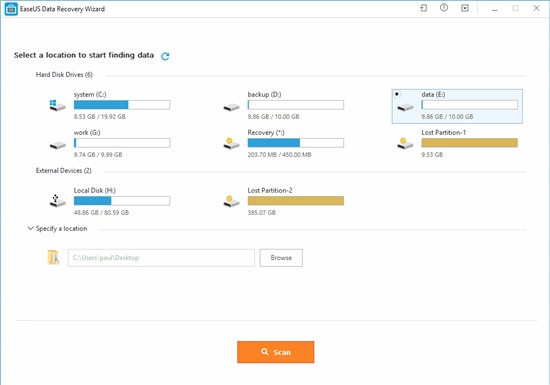Click '48.86 GB / 80.59 GB' size text

pos(101,212)
